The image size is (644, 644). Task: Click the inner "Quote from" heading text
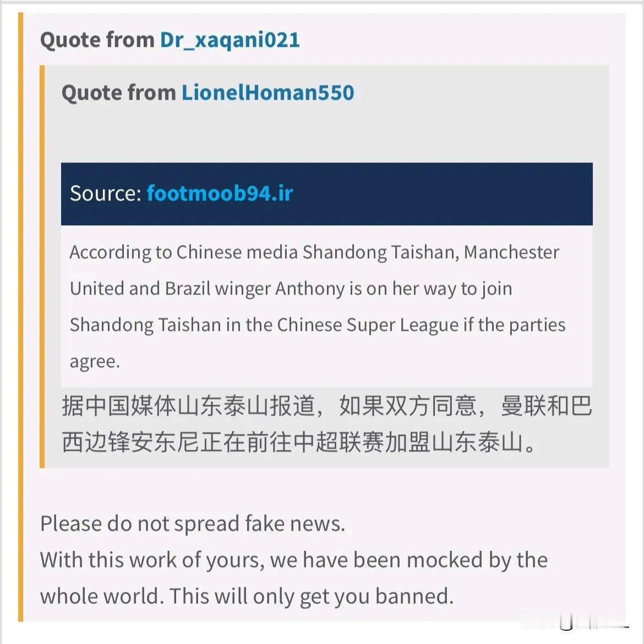(119, 92)
